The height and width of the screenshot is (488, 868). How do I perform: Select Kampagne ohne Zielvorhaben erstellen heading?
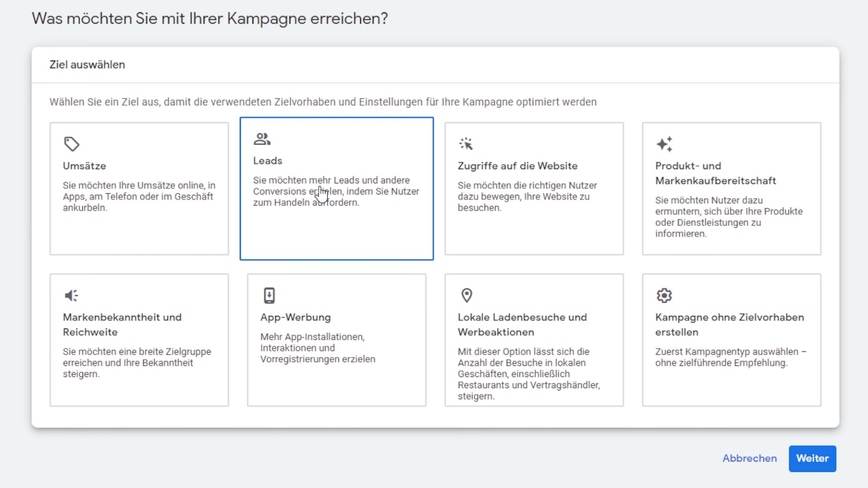tap(730, 325)
